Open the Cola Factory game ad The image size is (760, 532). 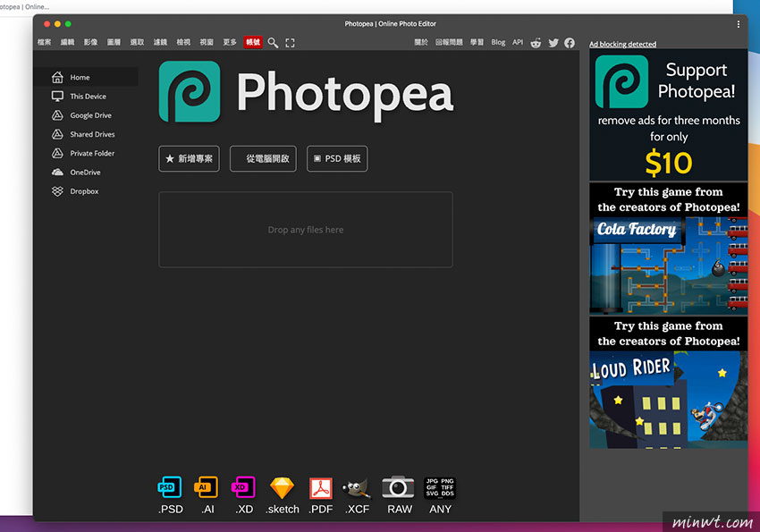tap(669, 249)
